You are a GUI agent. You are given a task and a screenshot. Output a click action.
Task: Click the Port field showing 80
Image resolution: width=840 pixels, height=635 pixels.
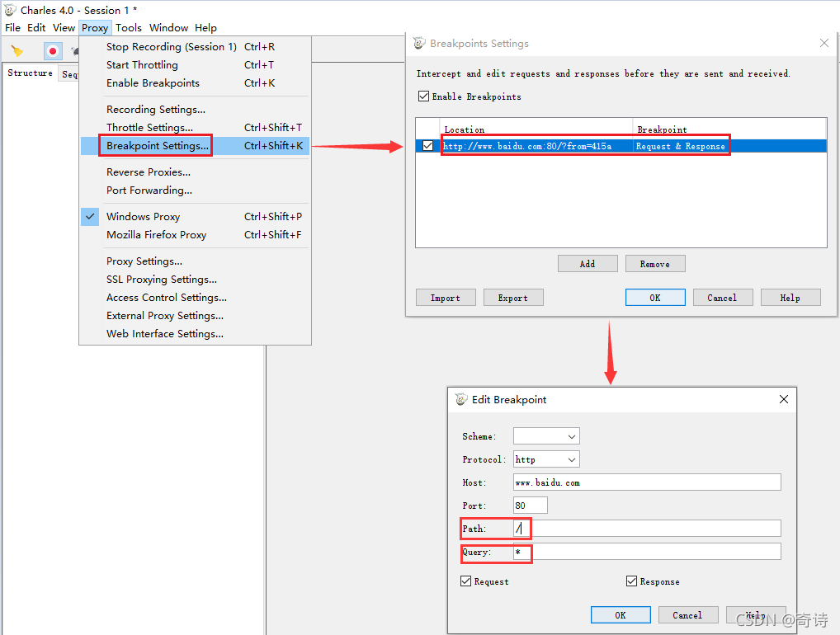(531, 506)
